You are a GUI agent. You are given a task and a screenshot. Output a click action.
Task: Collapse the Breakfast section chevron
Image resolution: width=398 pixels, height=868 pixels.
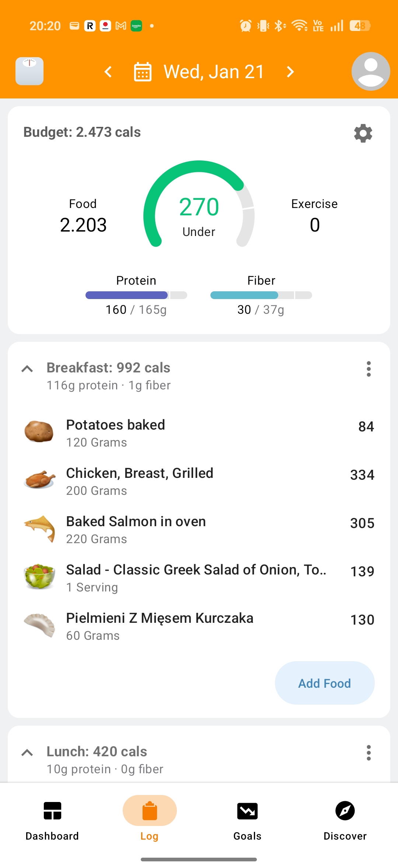tap(27, 369)
